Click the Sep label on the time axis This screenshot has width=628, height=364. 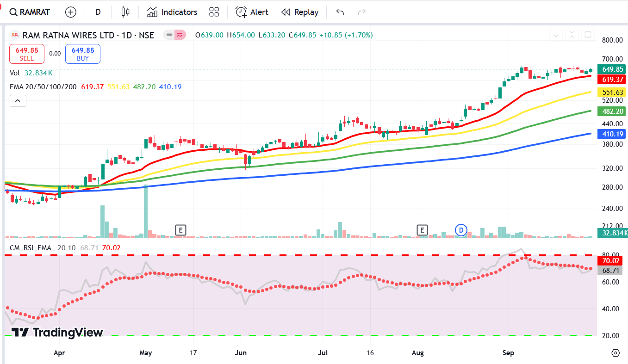[x=509, y=353]
